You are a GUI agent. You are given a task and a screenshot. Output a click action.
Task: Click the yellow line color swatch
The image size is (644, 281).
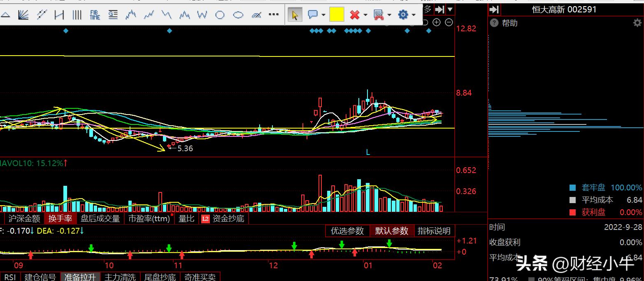pos(337,15)
